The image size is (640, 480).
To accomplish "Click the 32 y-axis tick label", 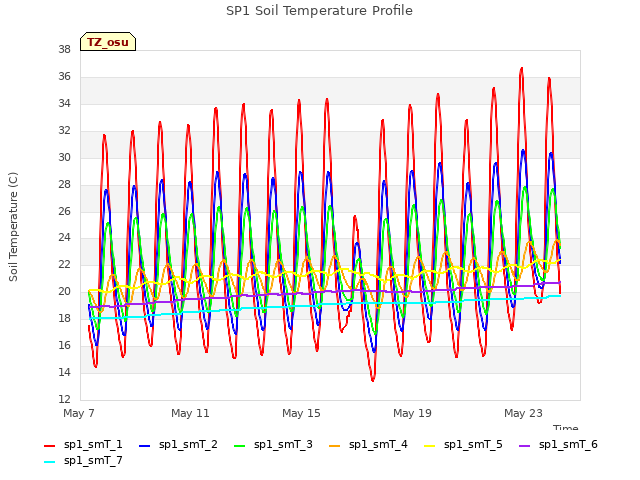I will 64,131.
